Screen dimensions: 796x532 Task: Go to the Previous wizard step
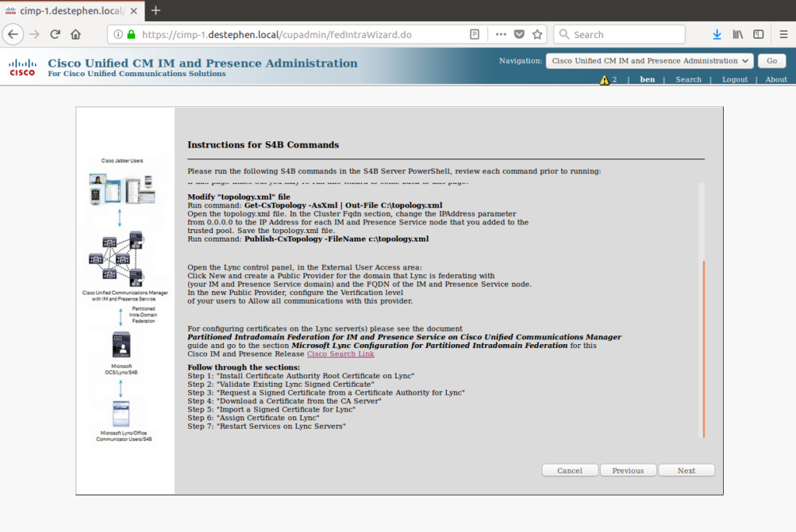(x=628, y=471)
